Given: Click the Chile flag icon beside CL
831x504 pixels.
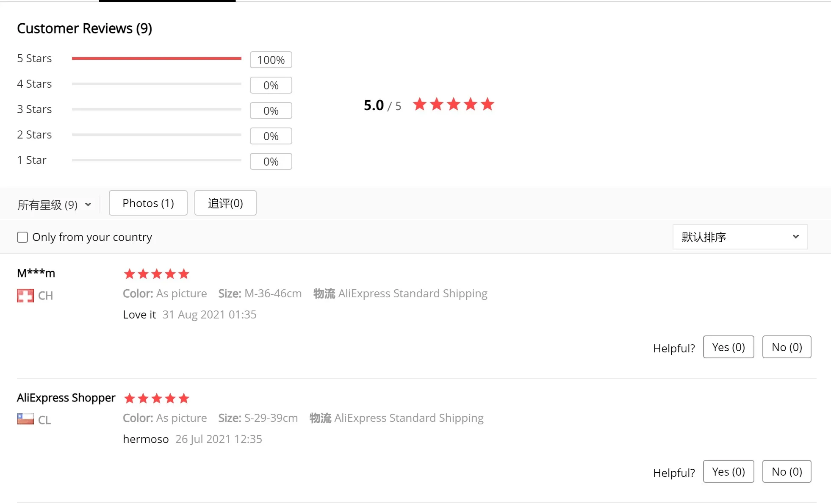Looking at the screenshot, I should point(25,419).
